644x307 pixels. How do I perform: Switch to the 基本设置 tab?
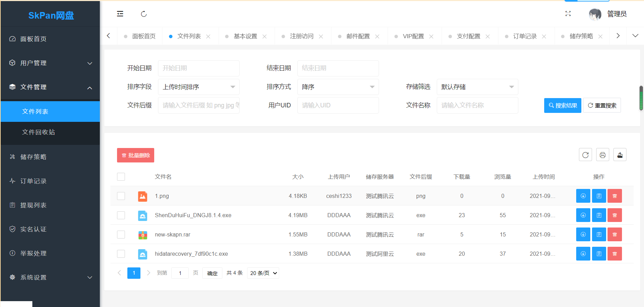245,36
